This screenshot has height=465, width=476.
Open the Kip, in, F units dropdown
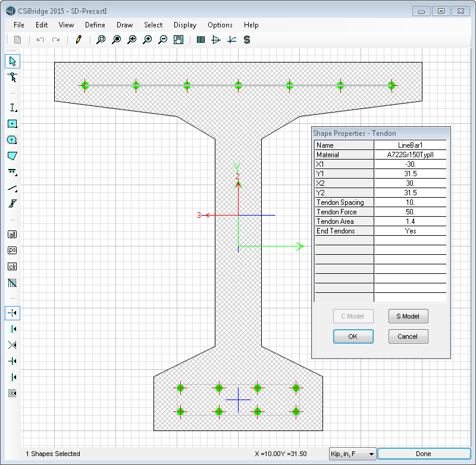[353, 454]
